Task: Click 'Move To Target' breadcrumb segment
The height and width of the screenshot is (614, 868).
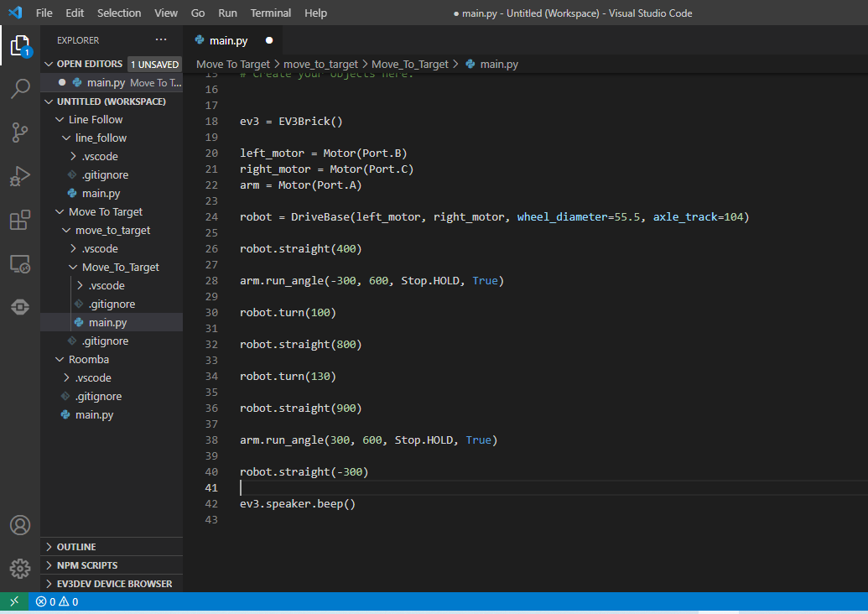Action: pyautogui.click(x=233, y=65)
